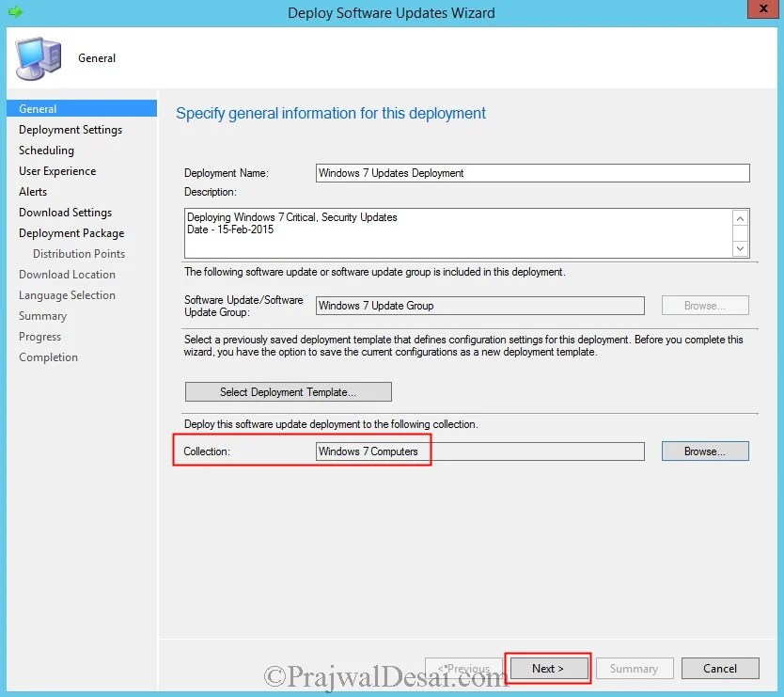Select the Completion page
This screenshot has width=784, height=697.
48,356
